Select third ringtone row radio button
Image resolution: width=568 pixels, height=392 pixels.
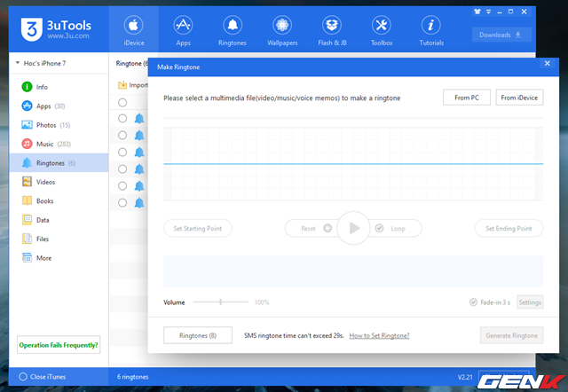(122, 152)
